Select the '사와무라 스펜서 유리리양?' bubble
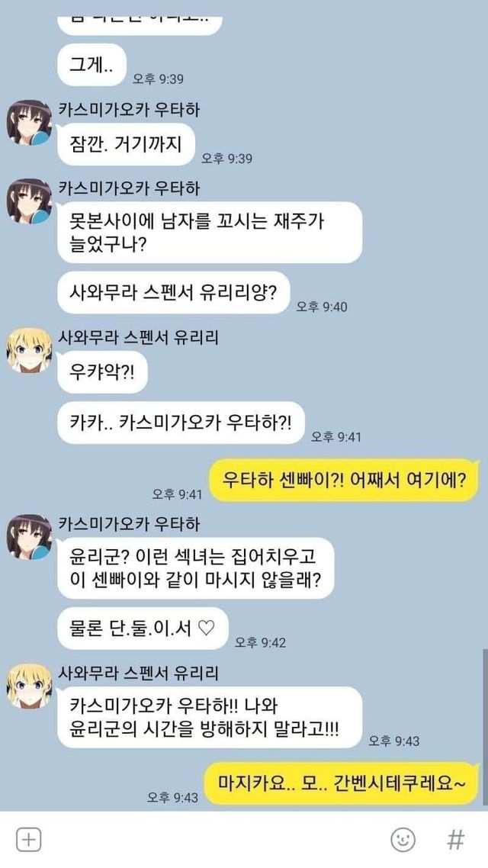The image size is (488, 868). [174, 292]
